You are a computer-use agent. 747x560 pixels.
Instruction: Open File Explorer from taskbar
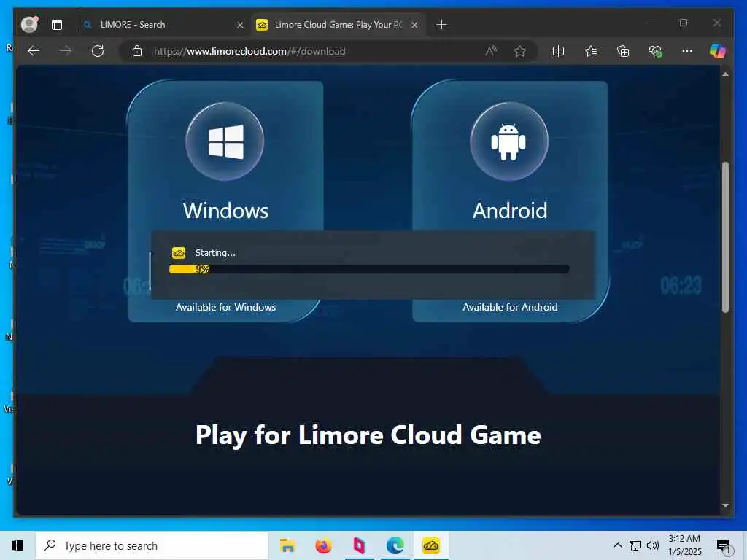pyautogui.click(x=287, y=545)
